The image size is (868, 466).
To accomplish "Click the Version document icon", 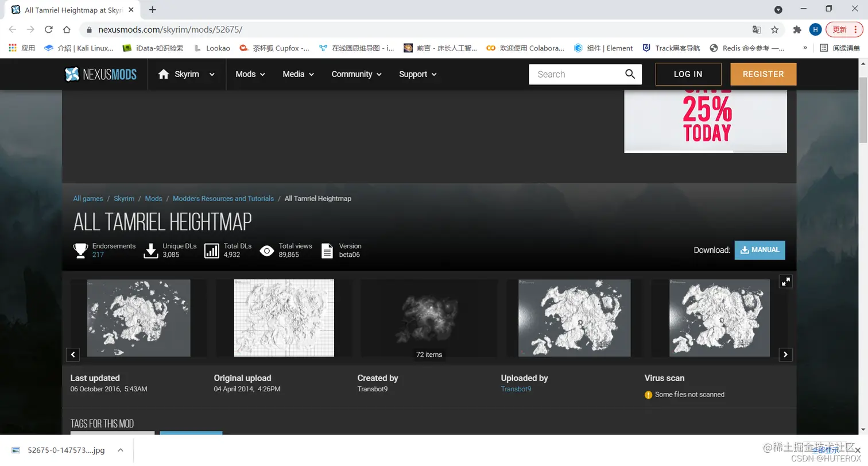I will pos(327,251).
